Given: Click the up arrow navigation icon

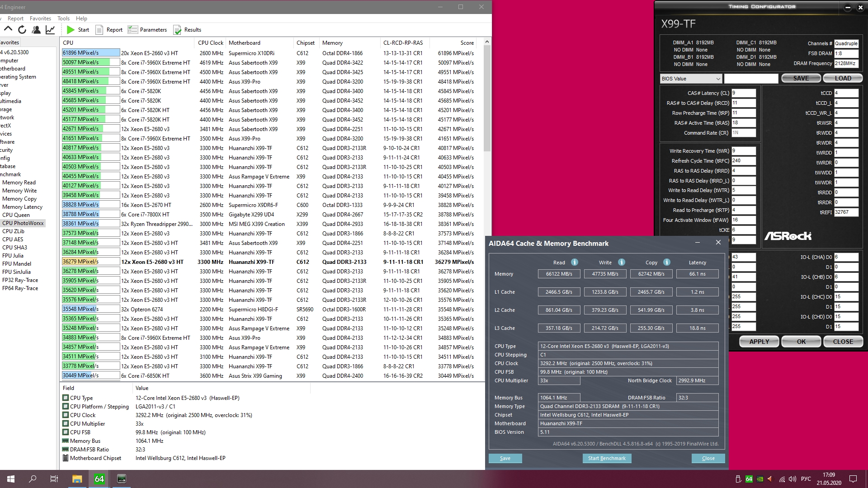Looking at the screenshot, I should pyautogui.click(x=8, y=29).
